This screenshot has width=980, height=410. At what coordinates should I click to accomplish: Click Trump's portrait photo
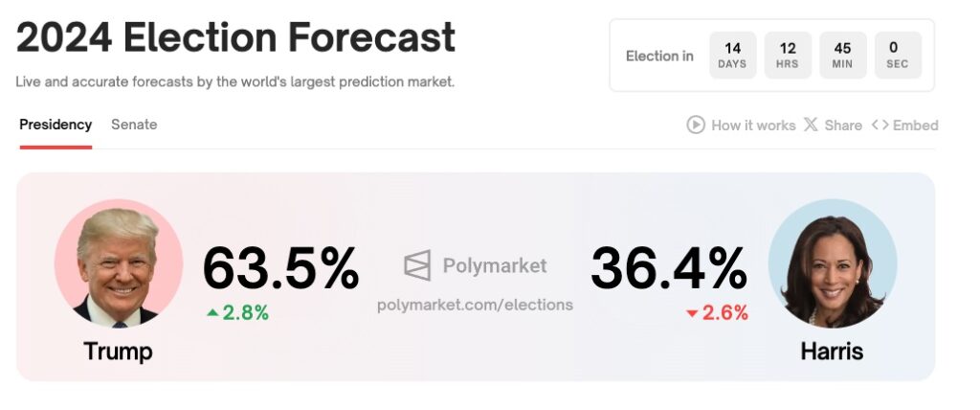pyautogui.click(x=119, y=263)
